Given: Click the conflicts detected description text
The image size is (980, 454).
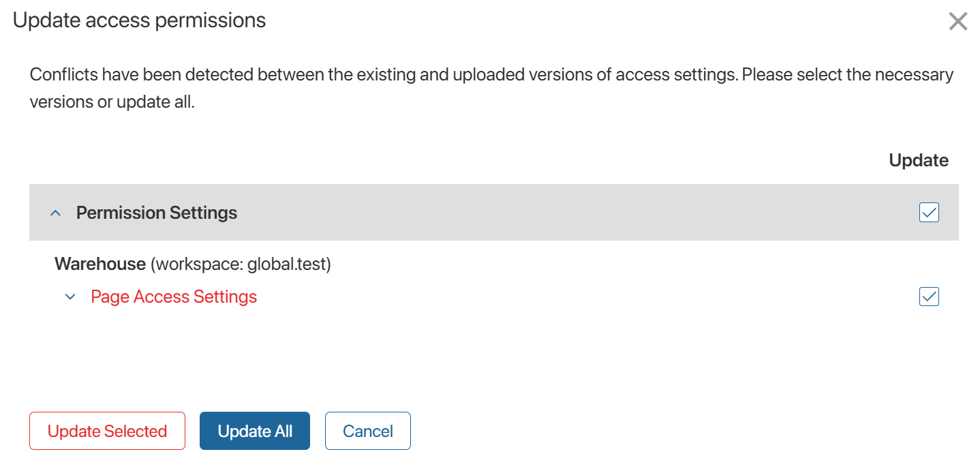Looking at the screenshot, I should (x=491, y=74).
